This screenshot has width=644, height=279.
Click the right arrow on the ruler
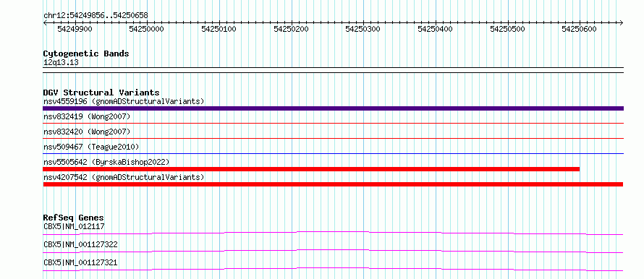(622, 22)
